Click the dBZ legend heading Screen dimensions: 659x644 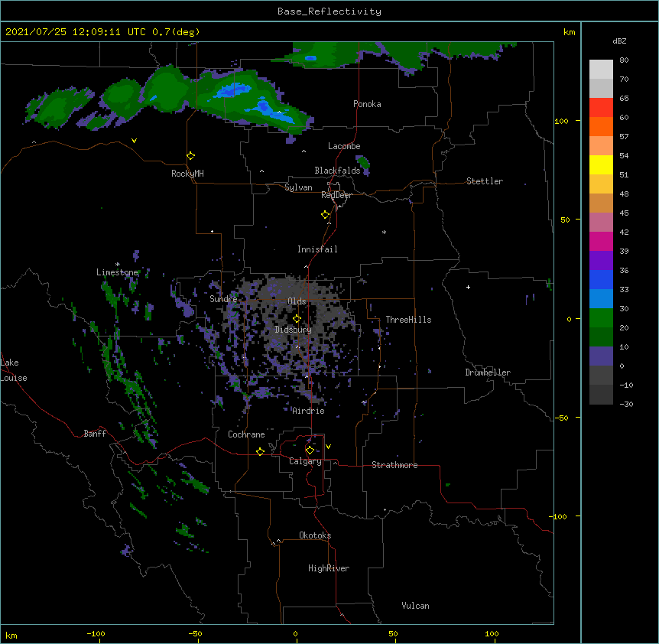619,41
